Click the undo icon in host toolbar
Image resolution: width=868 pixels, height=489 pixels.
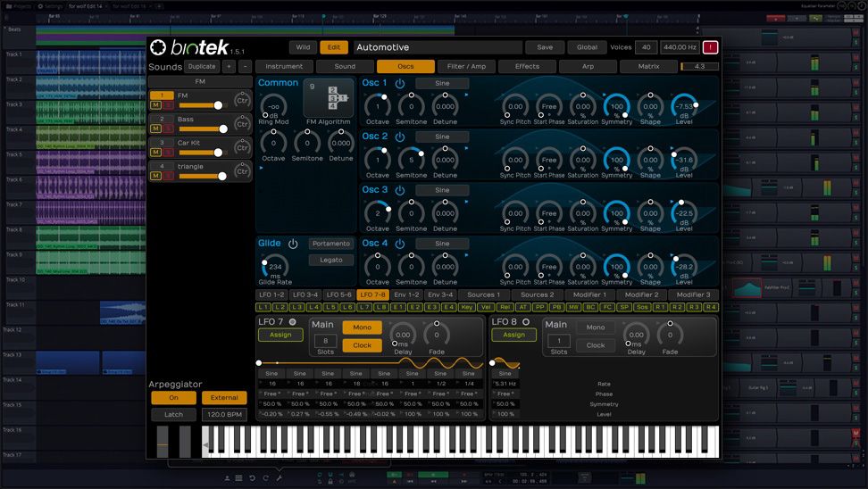pos(252,478)
